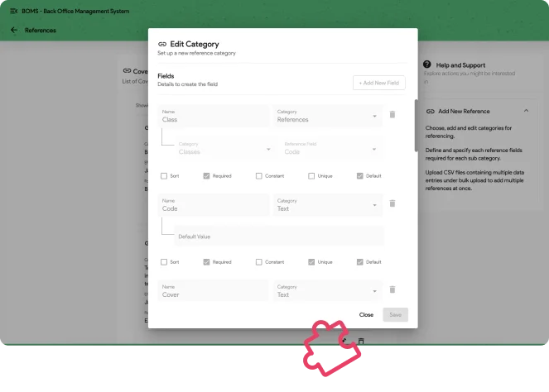The width and height of the screenshot is (549, 392).
Task: Click the 'Details to create the field' text
Action: [187, 84]
